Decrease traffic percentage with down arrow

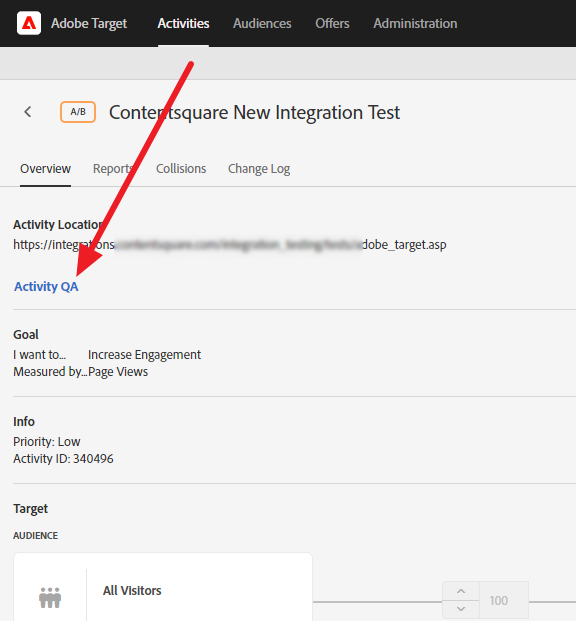(x=461, y=609)
